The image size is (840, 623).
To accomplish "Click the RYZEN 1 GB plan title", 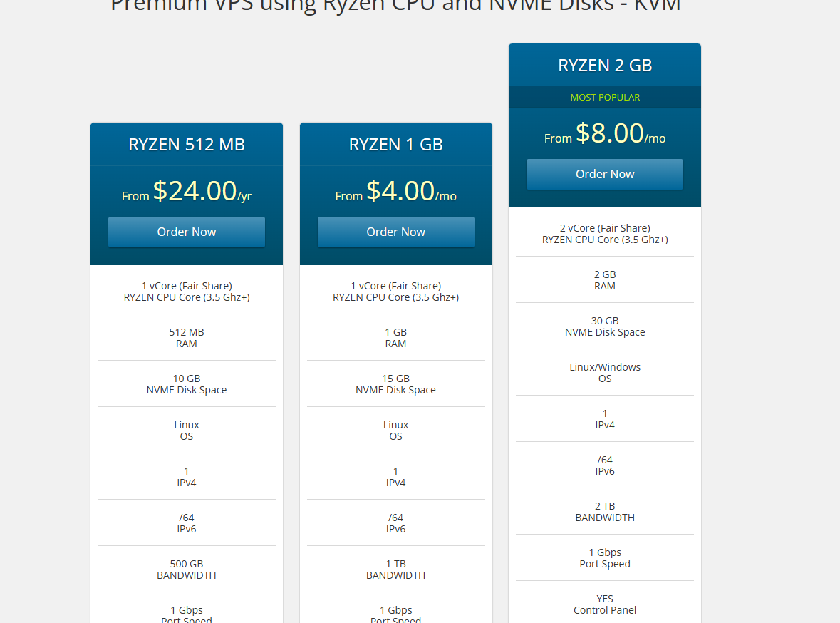I will tap(395, 145).
